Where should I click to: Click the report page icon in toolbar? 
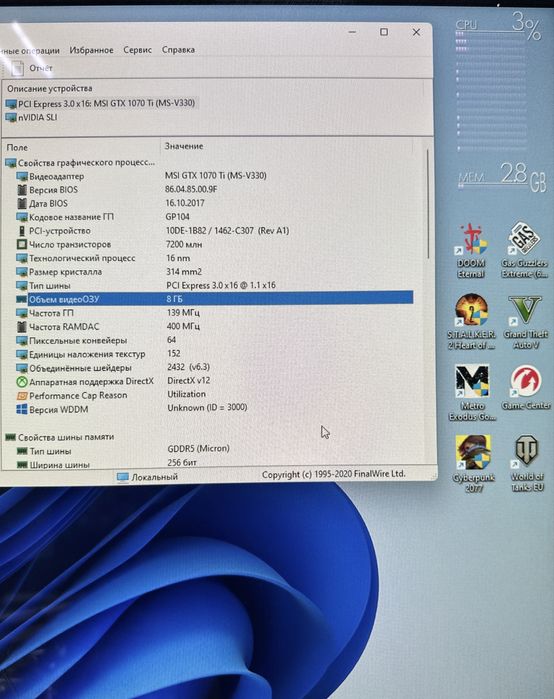[x=18, y=68]
